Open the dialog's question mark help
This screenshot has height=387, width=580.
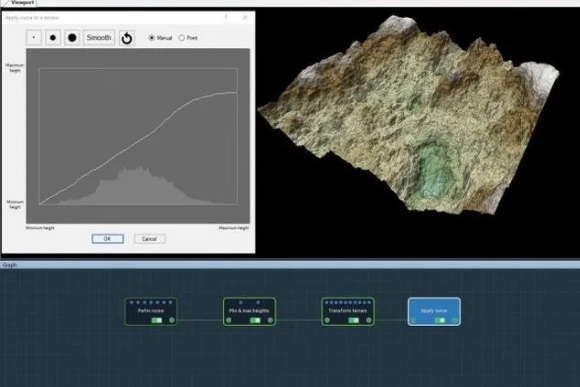pos(226,17)
